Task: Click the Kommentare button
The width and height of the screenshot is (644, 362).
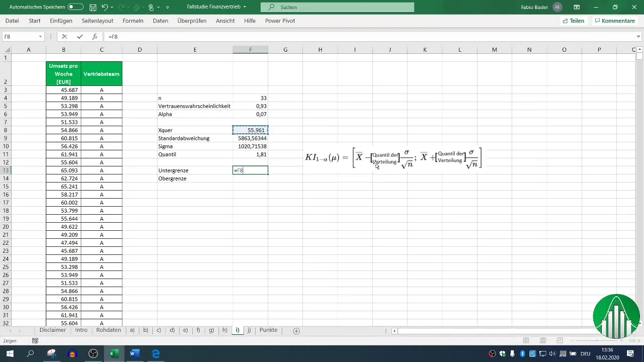Action: 615,21
